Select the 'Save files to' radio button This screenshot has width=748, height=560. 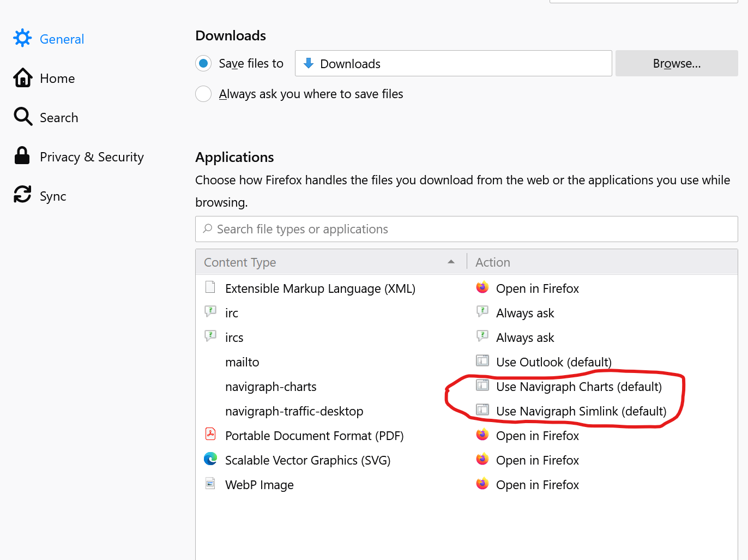click(203, 64)
